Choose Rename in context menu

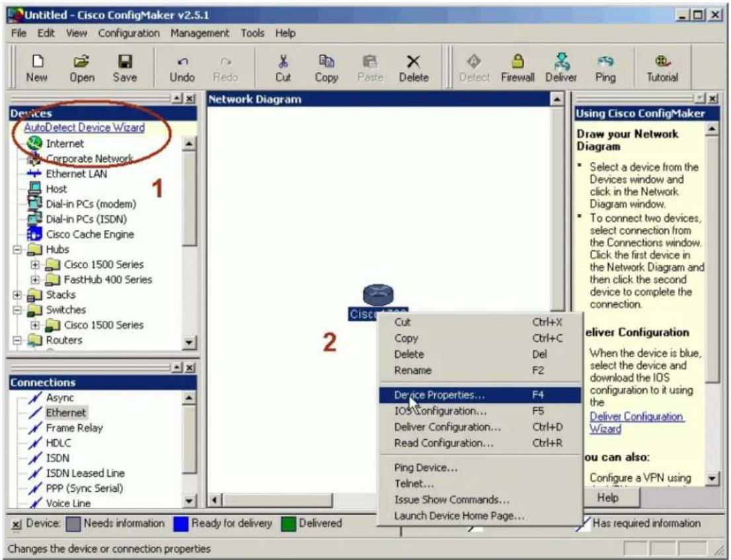click(480, 370)
